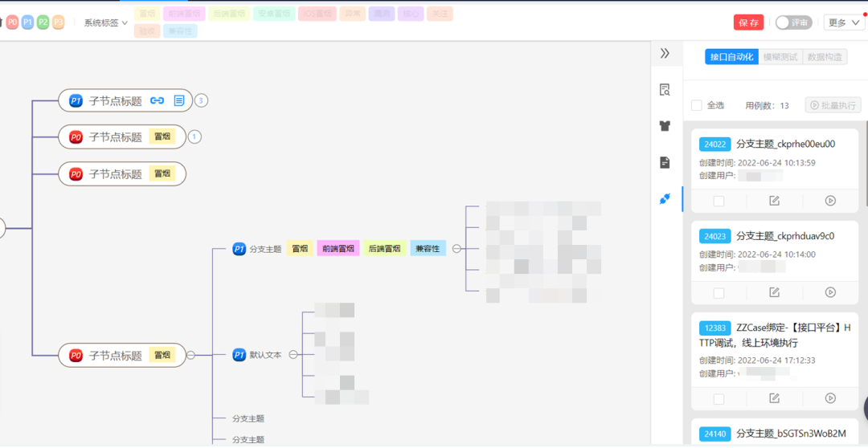This screenshot has height=448, width=868.
Task: Click the 12383 case ID badge
Action: pyautogui.click(x=715, y=328)
